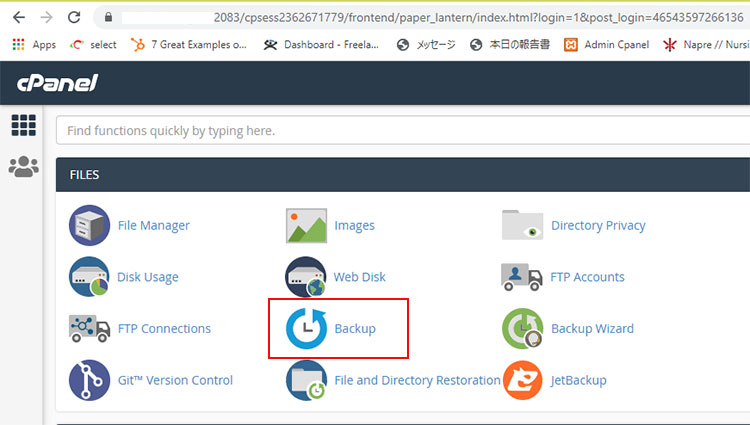The image size is (750, 425).
Task: Focus the Find functions search field
Action: 403,131
